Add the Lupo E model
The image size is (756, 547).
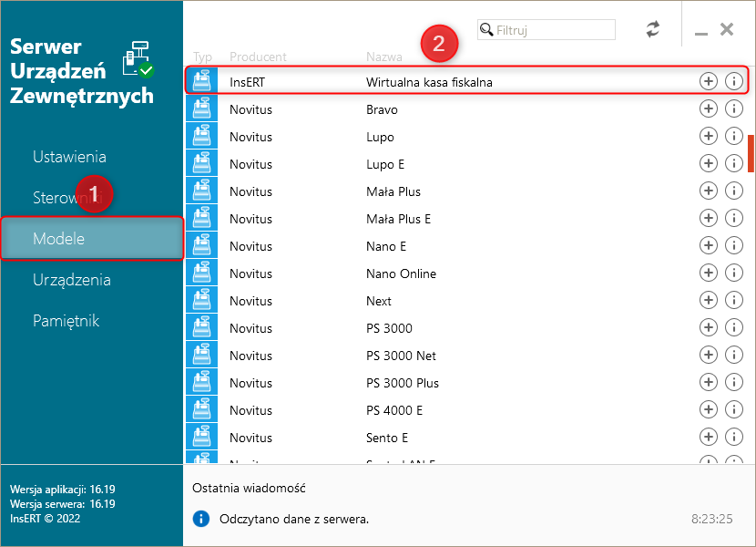(x=709, y=163)
